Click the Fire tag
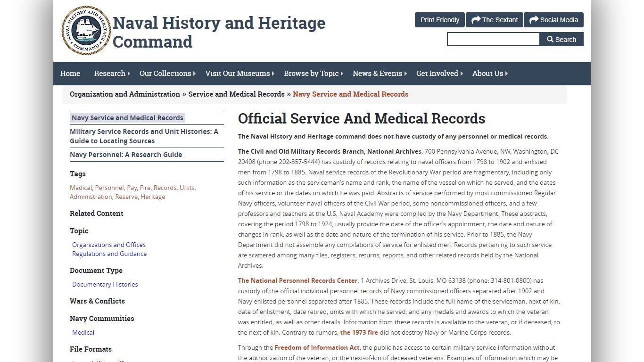644x362 pixels. pos(145,188)
